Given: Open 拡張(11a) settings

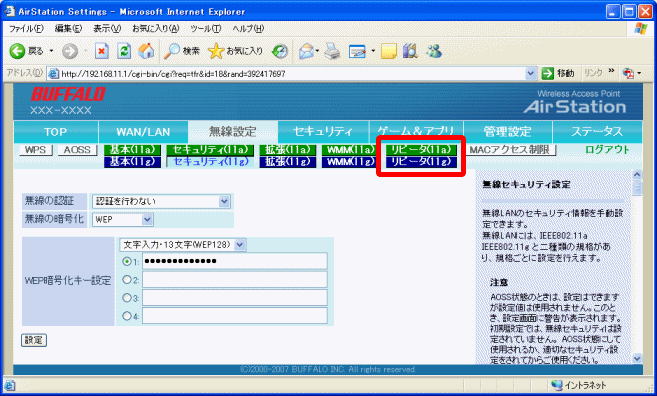Looking at the screenshot, I should click(288, 150).
